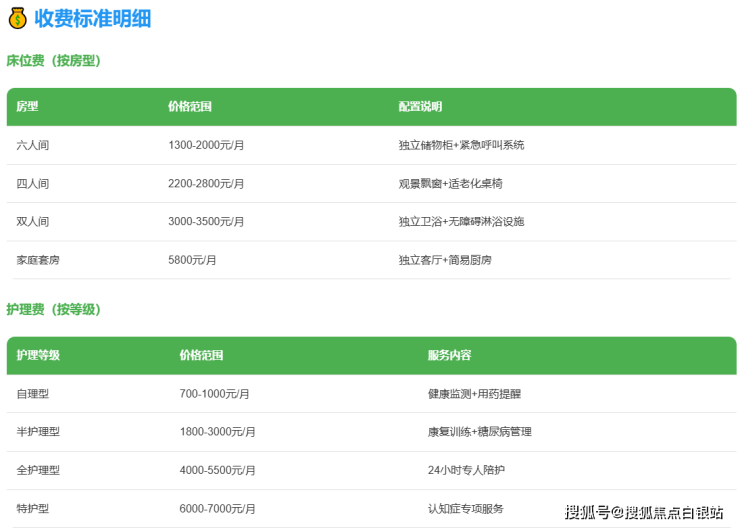The width and height of the screenshot is (740, 528).
Task: Click the 4000-5500元/月 price cell
Action: click(x=217, y=470)
